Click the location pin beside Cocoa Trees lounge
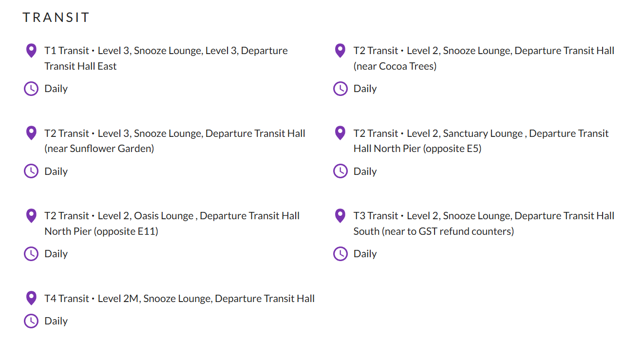Viewport: 644px width, 341px height. tap(340, 51)
